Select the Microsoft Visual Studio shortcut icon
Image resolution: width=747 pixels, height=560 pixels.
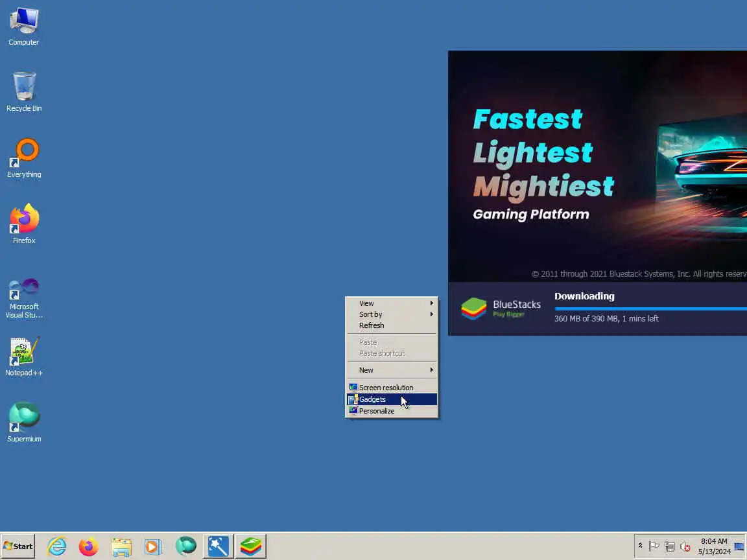24,298
